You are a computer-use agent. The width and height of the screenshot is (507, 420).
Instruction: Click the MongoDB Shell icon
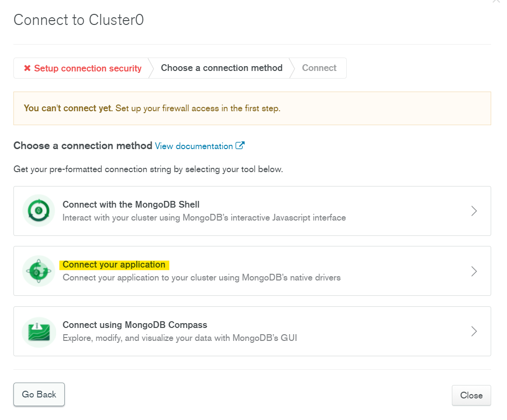[x=39, y=210]
